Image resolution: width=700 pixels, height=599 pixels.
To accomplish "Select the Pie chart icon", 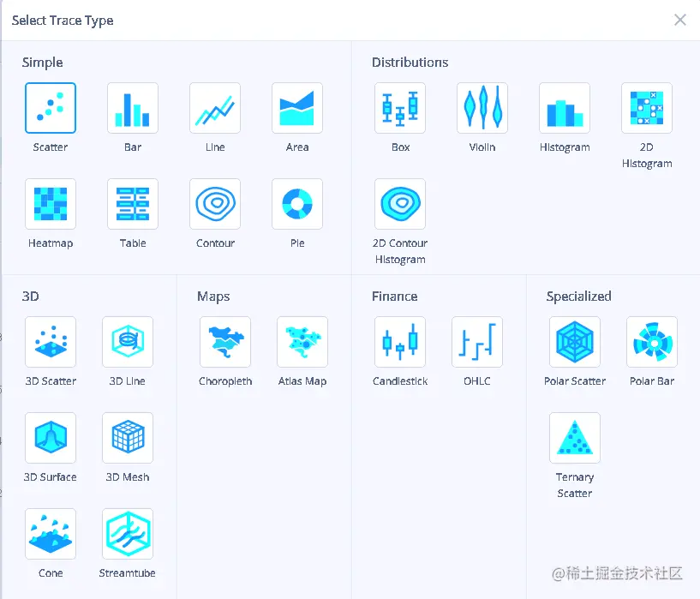I will pos(296,204).
